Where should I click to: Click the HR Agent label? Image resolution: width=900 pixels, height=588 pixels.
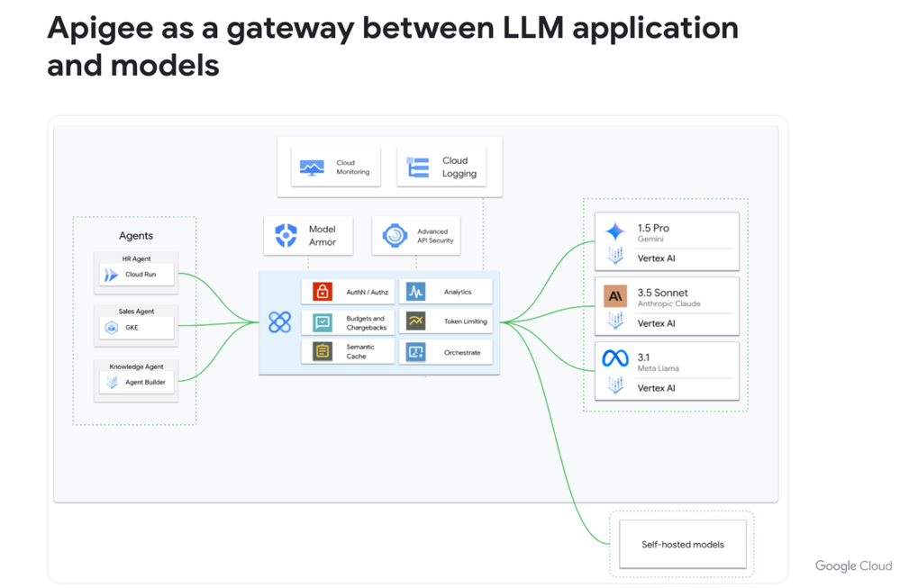[137, 258]
